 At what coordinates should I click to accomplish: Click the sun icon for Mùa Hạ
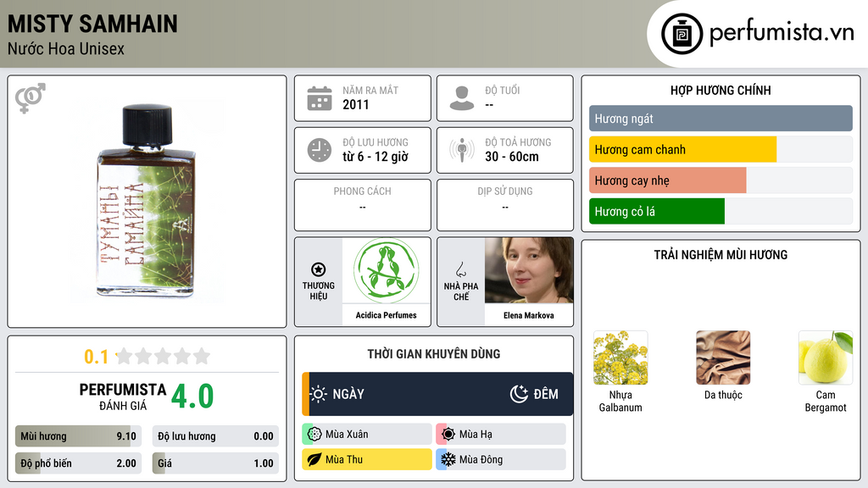[x=448, y=435]
